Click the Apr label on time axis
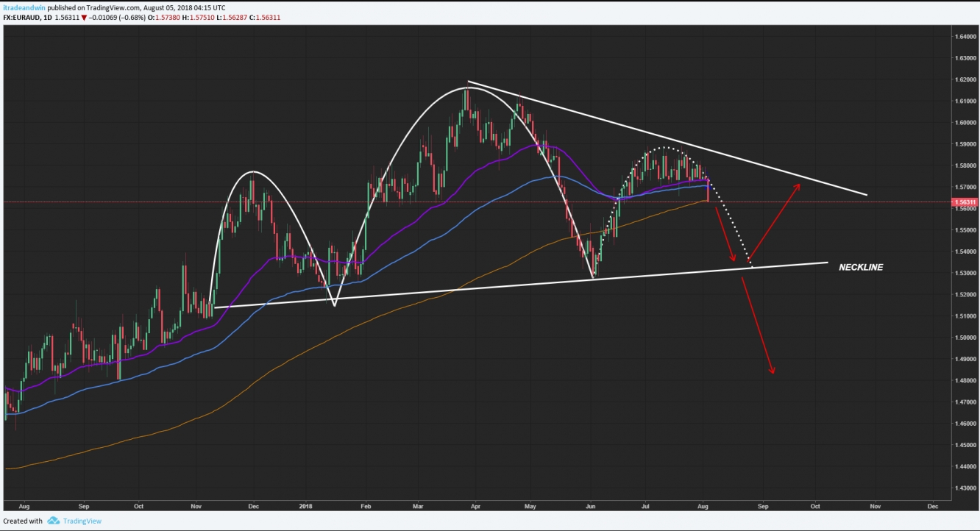980x531 pixels. click(475, 507)
